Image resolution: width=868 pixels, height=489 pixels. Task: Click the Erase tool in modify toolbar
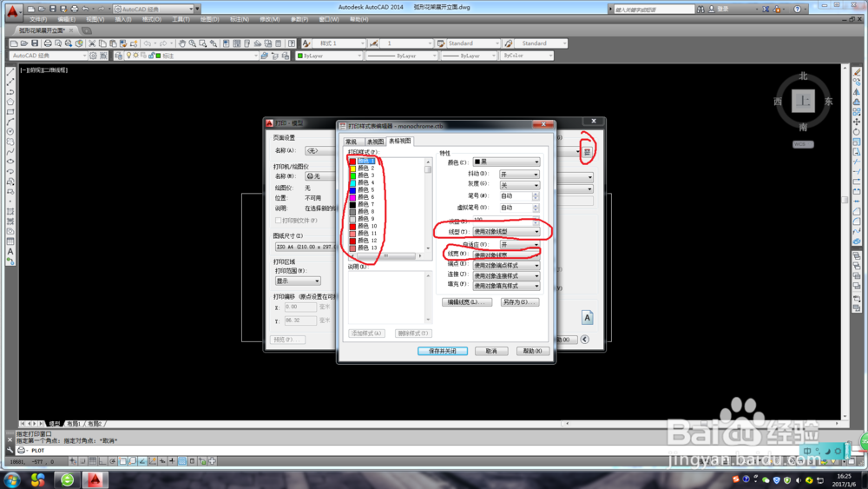(857, 72)
